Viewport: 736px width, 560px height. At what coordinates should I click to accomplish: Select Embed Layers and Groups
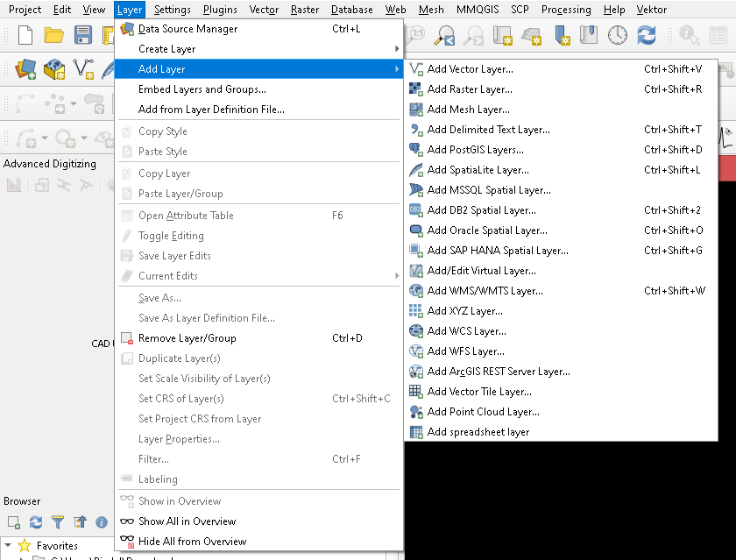(x=258, y=89)
